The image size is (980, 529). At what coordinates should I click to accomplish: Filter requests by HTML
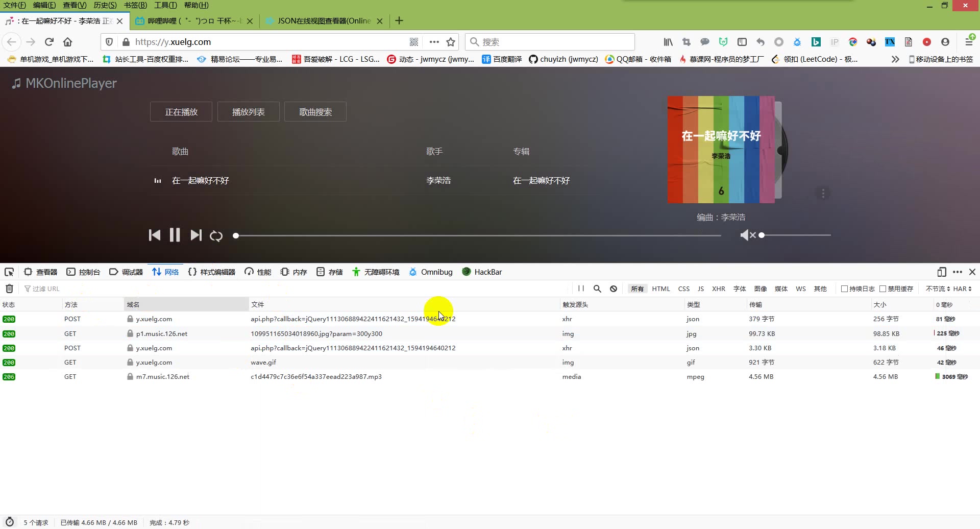(x=661, y=288)
